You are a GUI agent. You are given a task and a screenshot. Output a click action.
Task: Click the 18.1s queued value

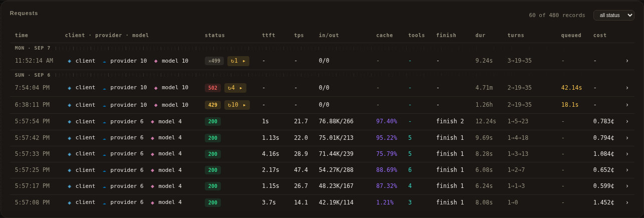click(570, 105)
